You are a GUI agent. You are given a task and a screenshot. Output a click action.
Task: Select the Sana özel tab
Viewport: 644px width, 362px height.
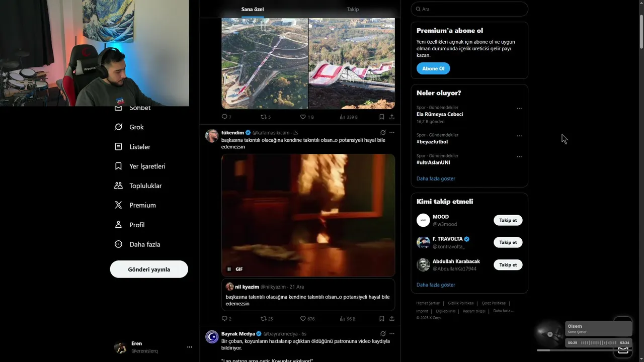[x=253, y=9]
